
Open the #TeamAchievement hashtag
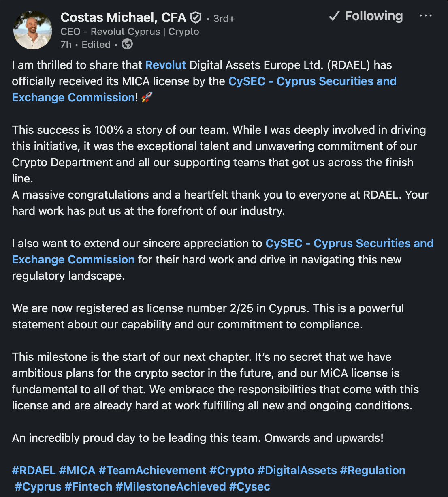pyautogui.click(x=152, y=471)
